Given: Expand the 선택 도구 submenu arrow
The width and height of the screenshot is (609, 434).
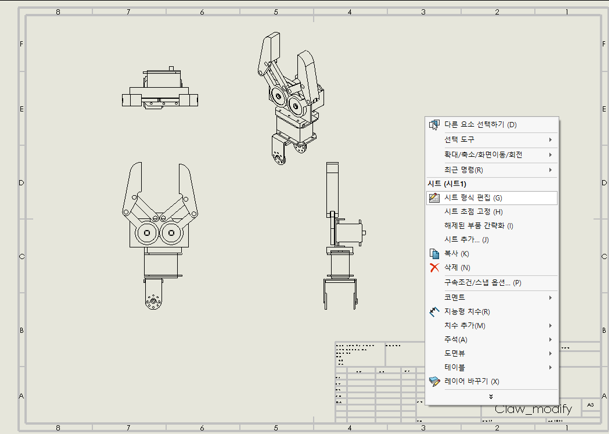Looking at the screenshot, I should click(x=550, y=139).
